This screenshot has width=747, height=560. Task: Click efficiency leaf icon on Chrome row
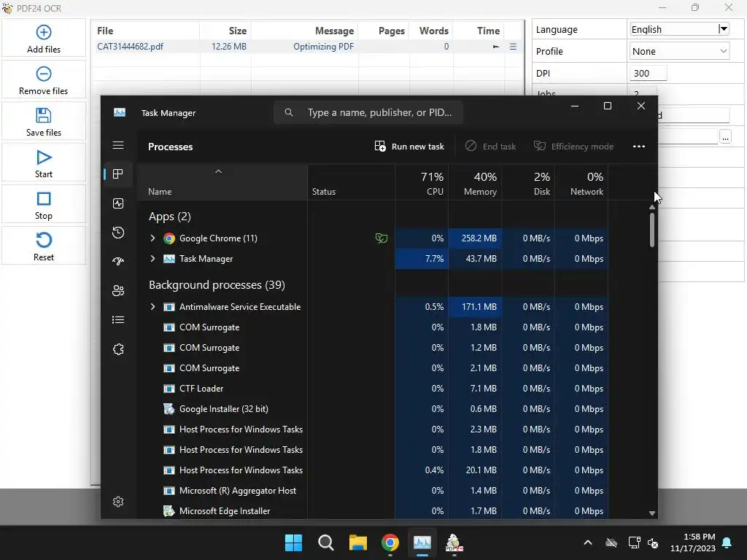tap(381, 238)
